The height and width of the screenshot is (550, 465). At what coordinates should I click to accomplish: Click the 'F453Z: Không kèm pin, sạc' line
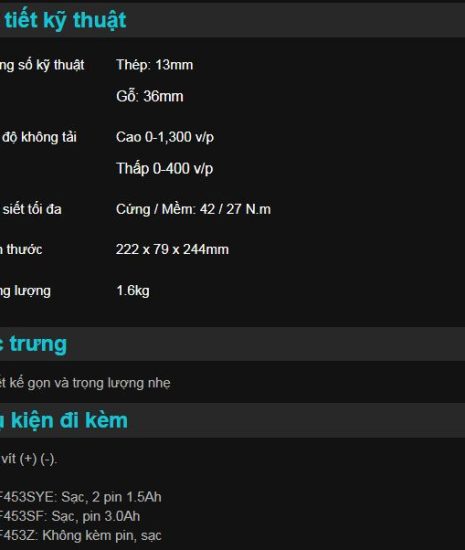pos(81,536)
